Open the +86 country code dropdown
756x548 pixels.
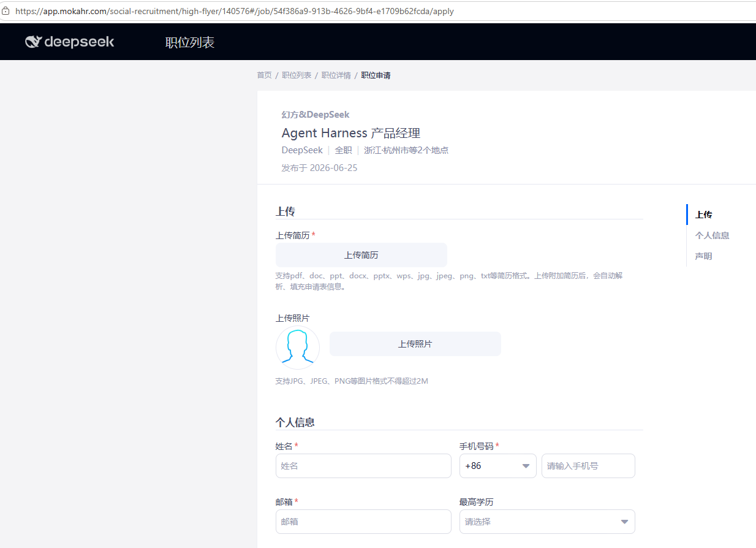(x=498, y=466)
